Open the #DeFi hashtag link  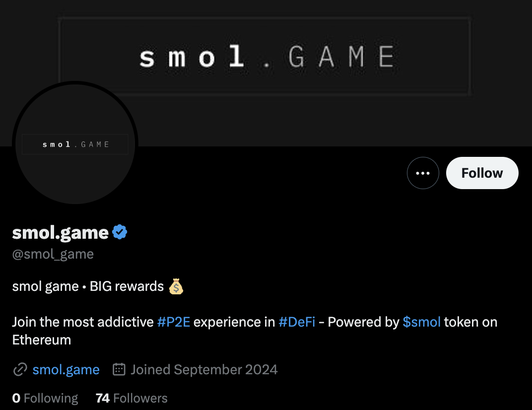coord(297,322)
